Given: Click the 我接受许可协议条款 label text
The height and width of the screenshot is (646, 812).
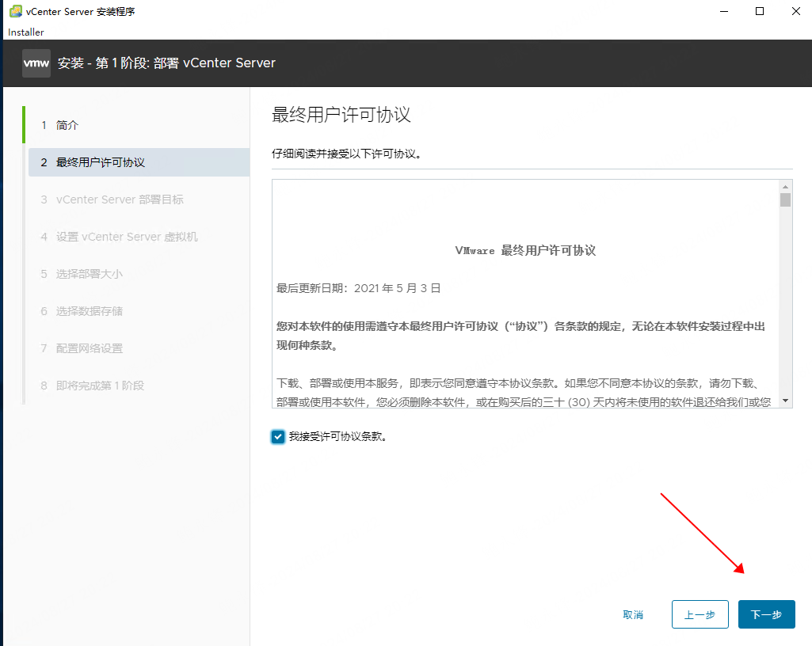Looking at the screenshot, I should pyautogui.click(x=337, y=436).
